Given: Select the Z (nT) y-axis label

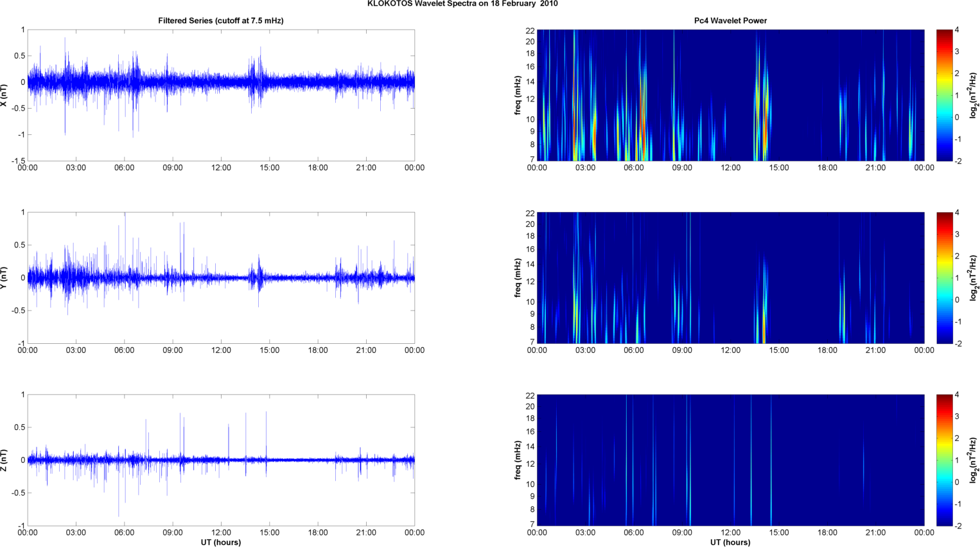Looking at the screenshot, I should click(4, 460).
